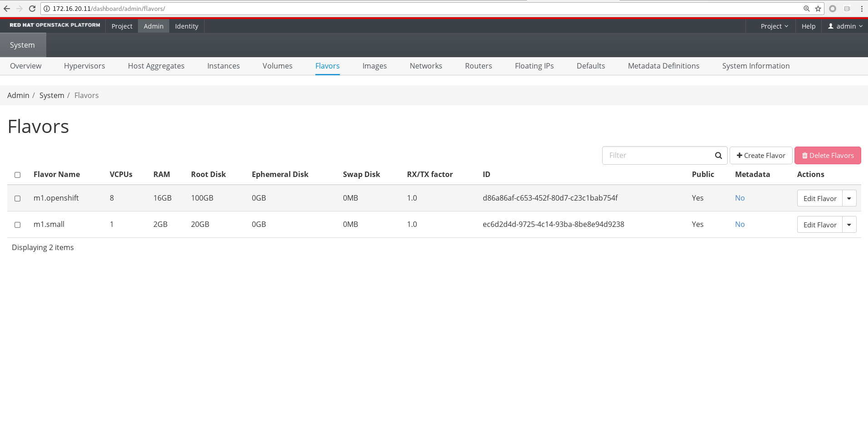
Task: Select the Flavors tab
Action: 328,66
